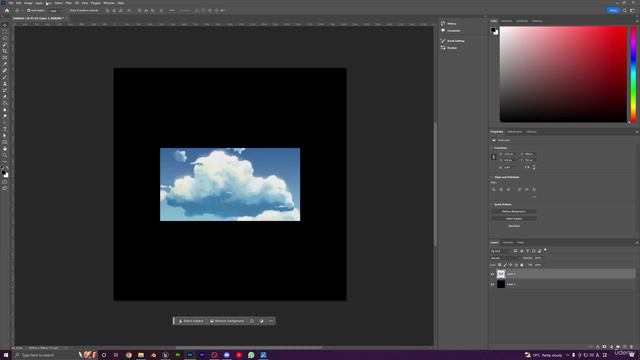Toggle Lock transparent pixels in Layers panel
Screen dimensions: 640x360
500,265
